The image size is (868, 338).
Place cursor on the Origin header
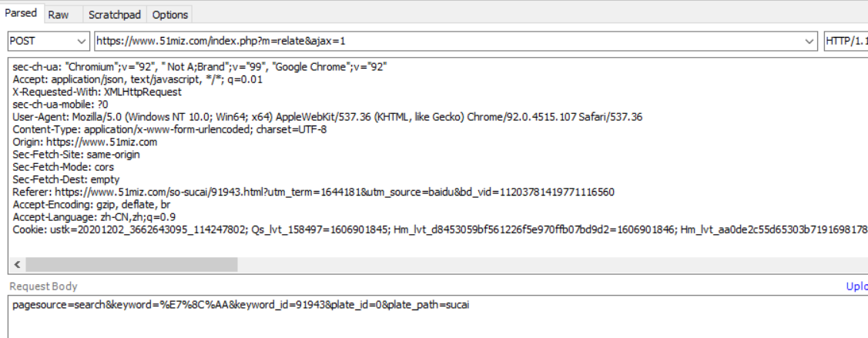point(85,142)
